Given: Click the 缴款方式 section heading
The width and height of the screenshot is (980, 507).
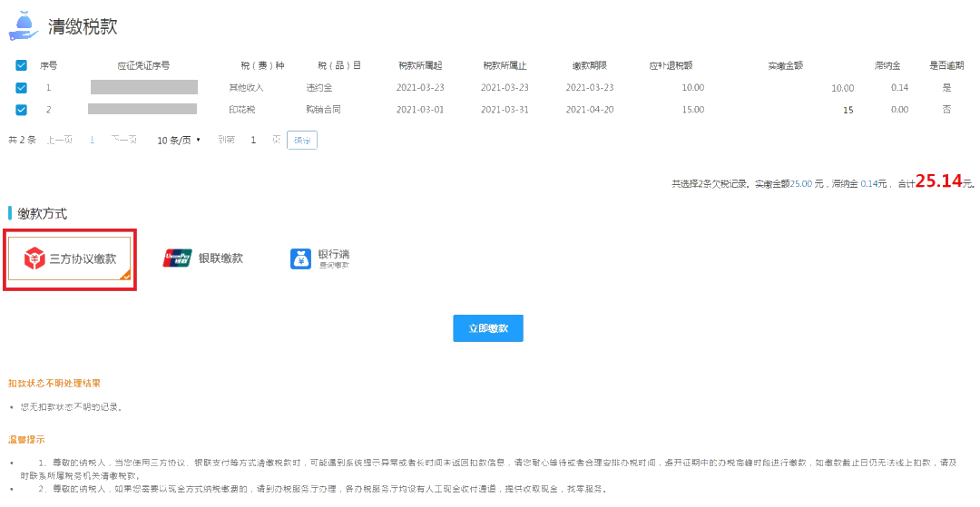Looking at the screenshot, I should (42, 213).
